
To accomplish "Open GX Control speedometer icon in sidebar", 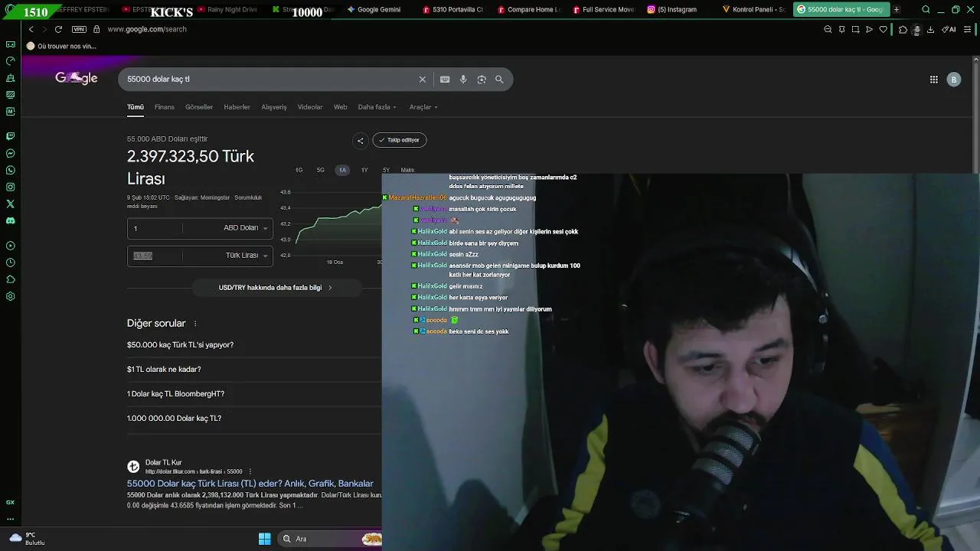I will coord(10,61).
